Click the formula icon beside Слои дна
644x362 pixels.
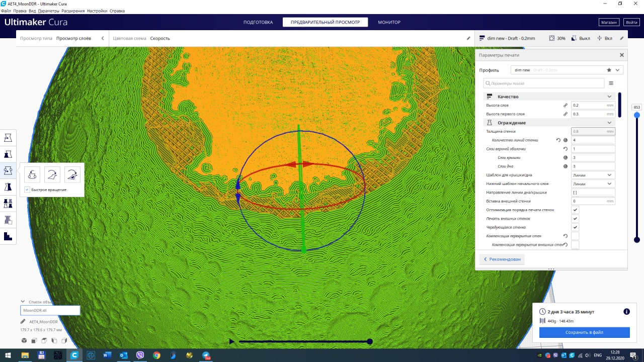tap(566, 166)
